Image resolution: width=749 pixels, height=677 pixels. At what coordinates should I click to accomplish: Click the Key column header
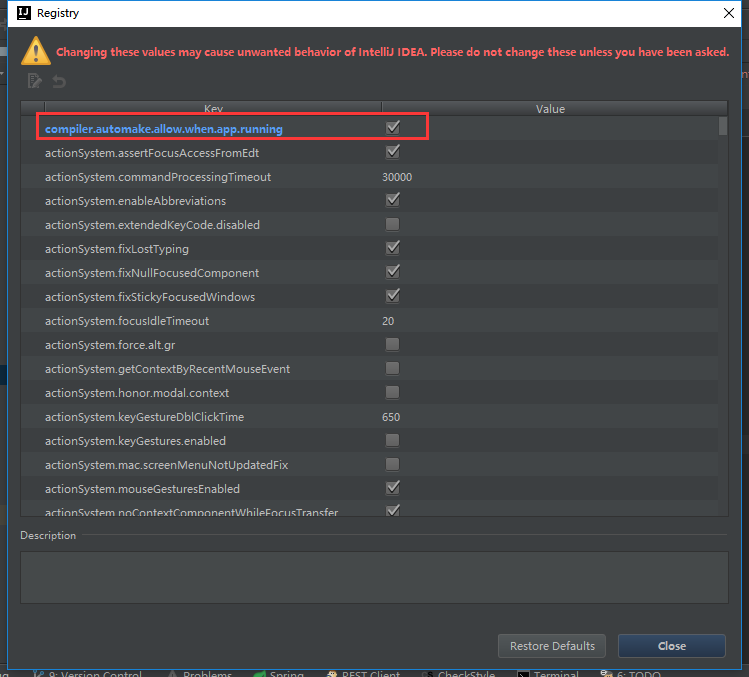pos(213,108)
